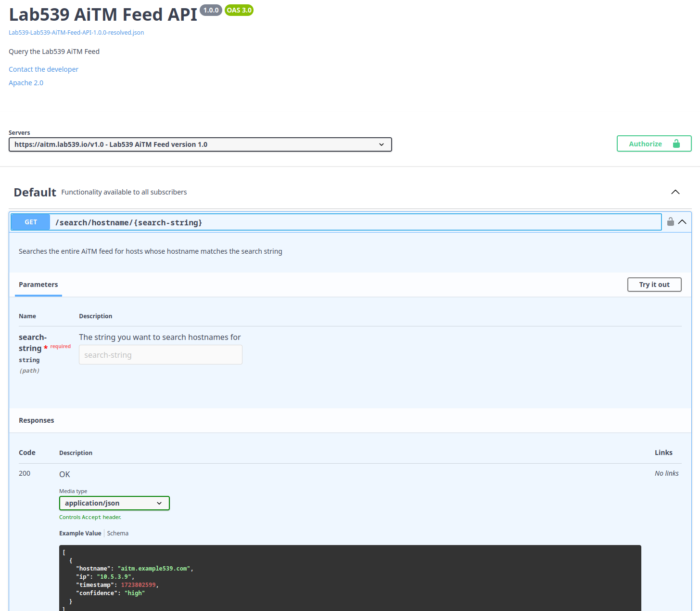Screen dimensions: 700x611
Task: Click the Try it out button
Action: (x=654, y=285)
